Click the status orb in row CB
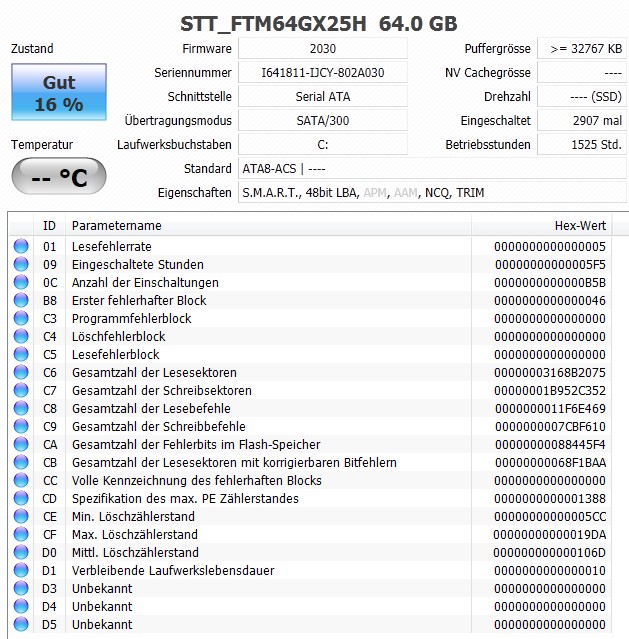Image resolution: width=629 pixels, height=639 pixels. [21, 462]
